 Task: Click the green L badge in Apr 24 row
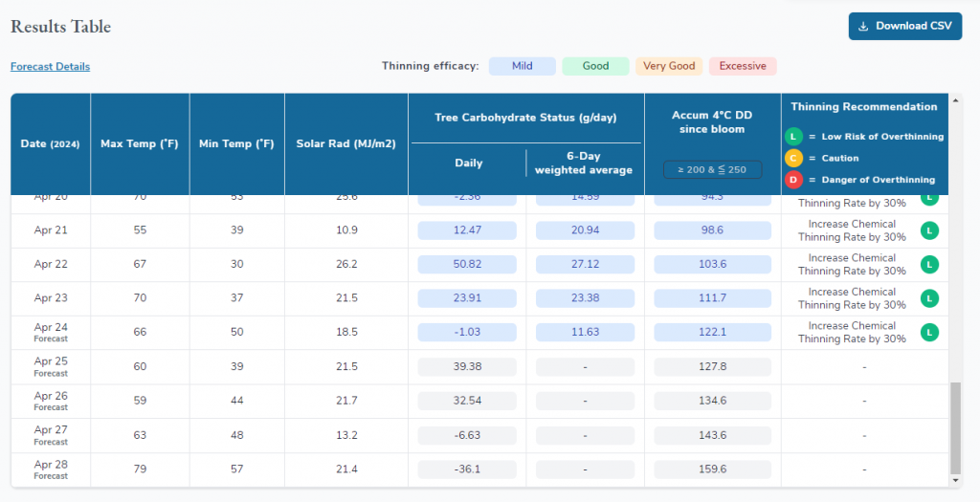(x=928, y=333)
